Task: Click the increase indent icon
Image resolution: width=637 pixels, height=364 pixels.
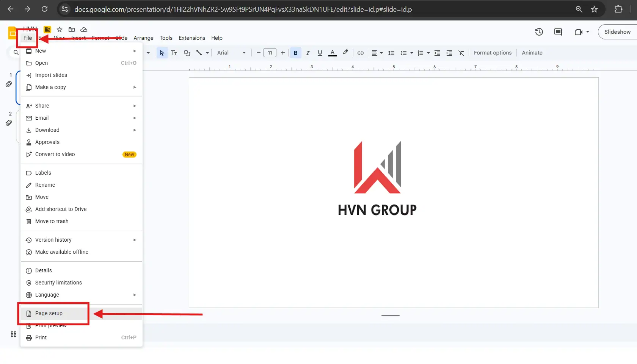Action: pos(449,53)
